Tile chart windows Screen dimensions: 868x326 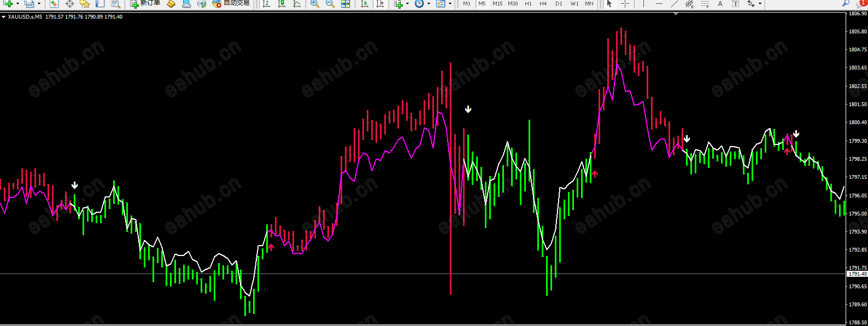tap(345, 3)
